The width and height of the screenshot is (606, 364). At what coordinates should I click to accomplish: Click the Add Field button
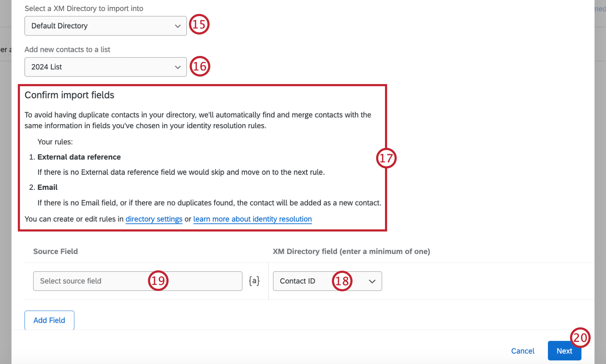(49, 320)
